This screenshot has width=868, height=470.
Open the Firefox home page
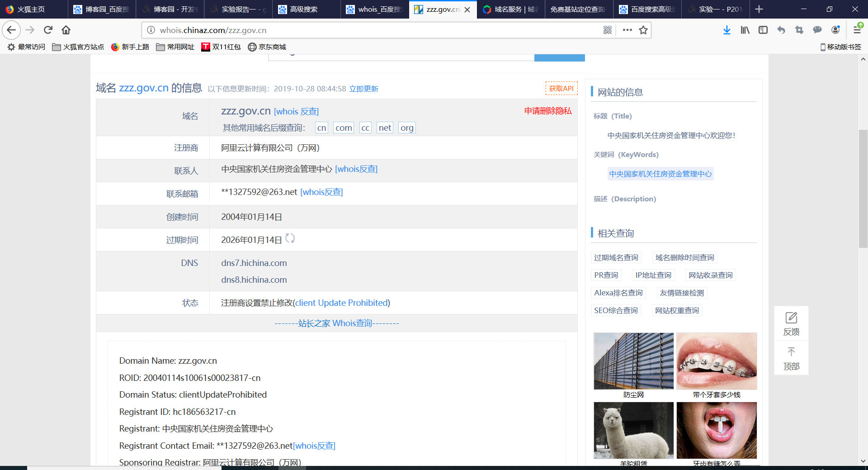[x=66, y=30]
